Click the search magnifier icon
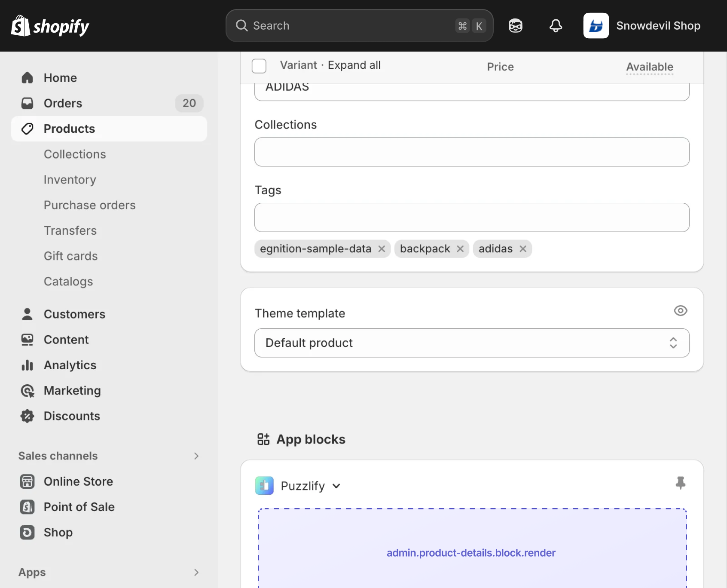Image resolution: width=727 pixels, height=588 pixels. click(242, 26)
